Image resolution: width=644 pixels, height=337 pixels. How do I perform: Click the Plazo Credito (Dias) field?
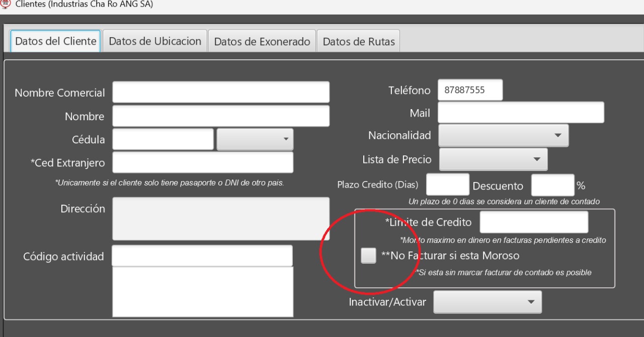[x=447, y=185]
